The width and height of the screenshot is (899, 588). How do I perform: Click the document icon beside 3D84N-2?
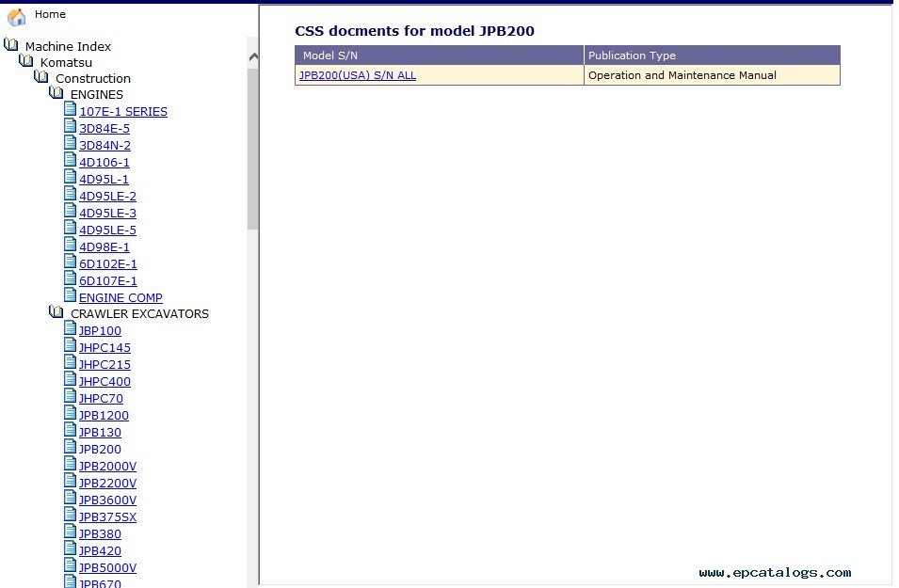click(x=70, y=143)
